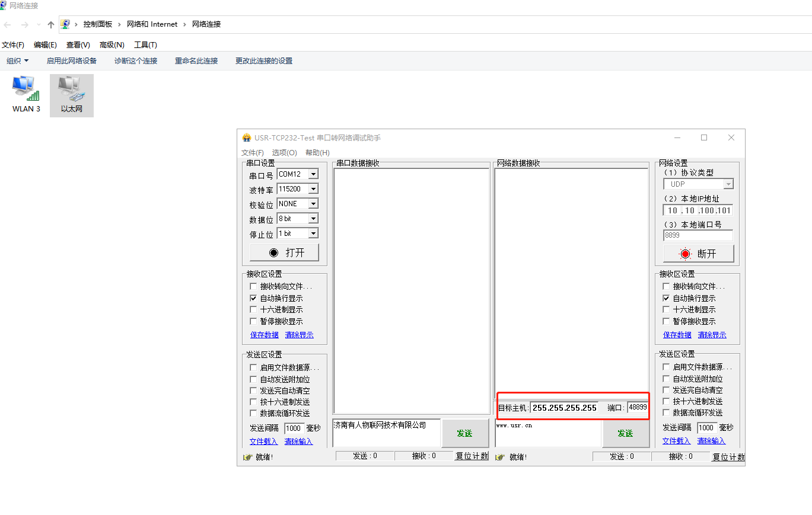This screenshot has height=515, width=812.
Task: Enable 数据流循环发送 in left send settings
Action: click(x=253, y=413)
